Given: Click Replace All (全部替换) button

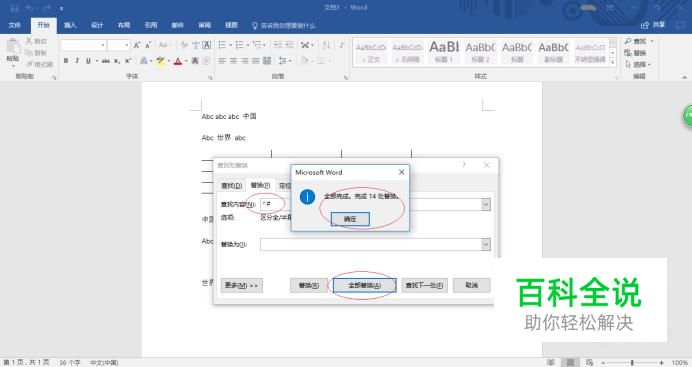Looking at the screenshot, I should click(365, 285).
